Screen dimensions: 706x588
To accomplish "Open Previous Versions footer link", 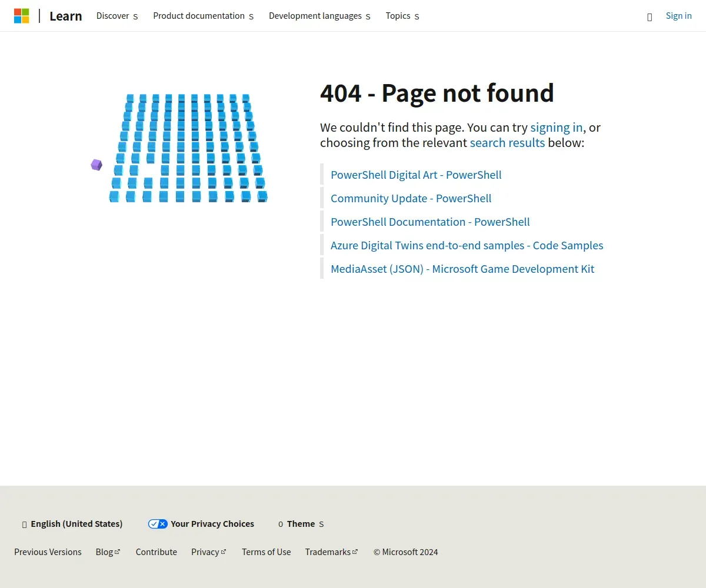I will [48, 552].
